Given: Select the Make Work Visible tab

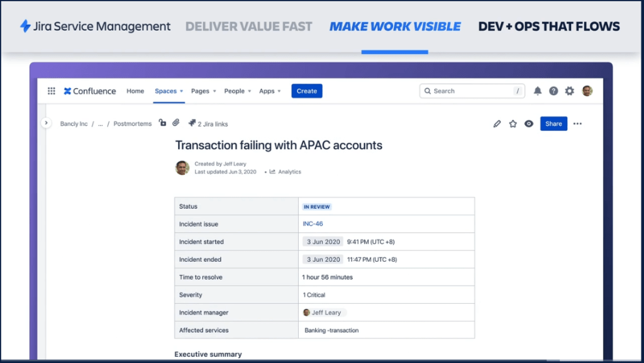Looking at the screenshot, I should point(395,26).
